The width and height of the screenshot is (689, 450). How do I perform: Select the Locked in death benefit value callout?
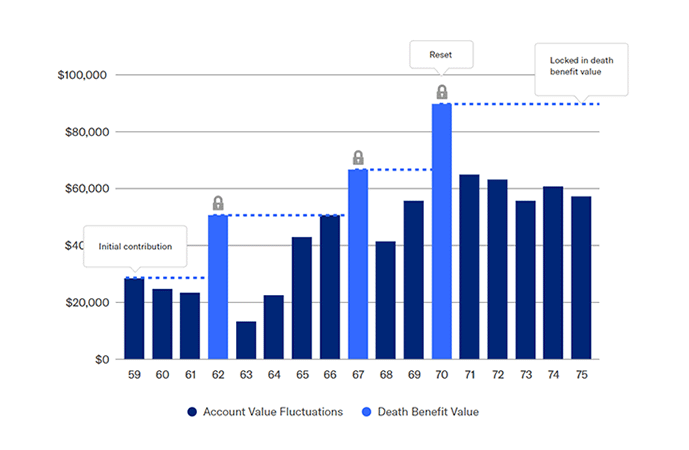pos(580,67)
